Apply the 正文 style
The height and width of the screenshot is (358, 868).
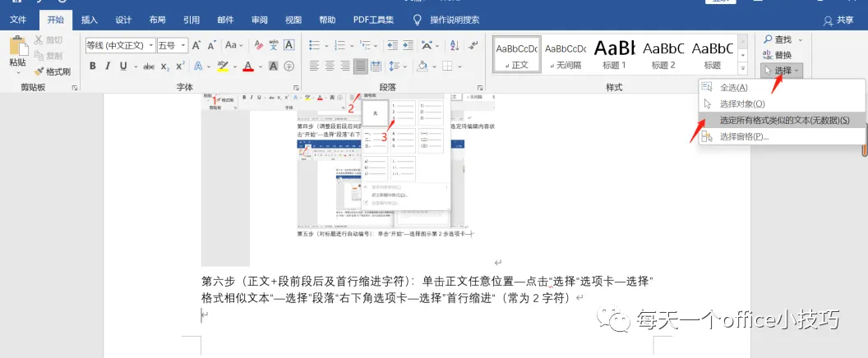tap(518, 55)
